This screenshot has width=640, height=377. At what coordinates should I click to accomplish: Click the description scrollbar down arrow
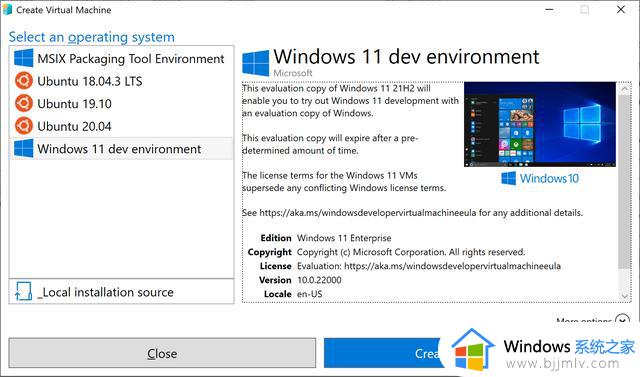click(624, 296)
